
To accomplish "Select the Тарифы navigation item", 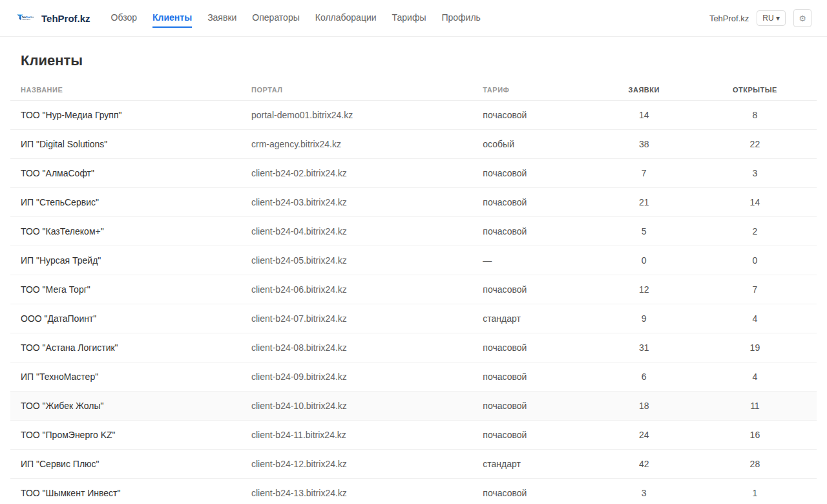I will point(409,18).
